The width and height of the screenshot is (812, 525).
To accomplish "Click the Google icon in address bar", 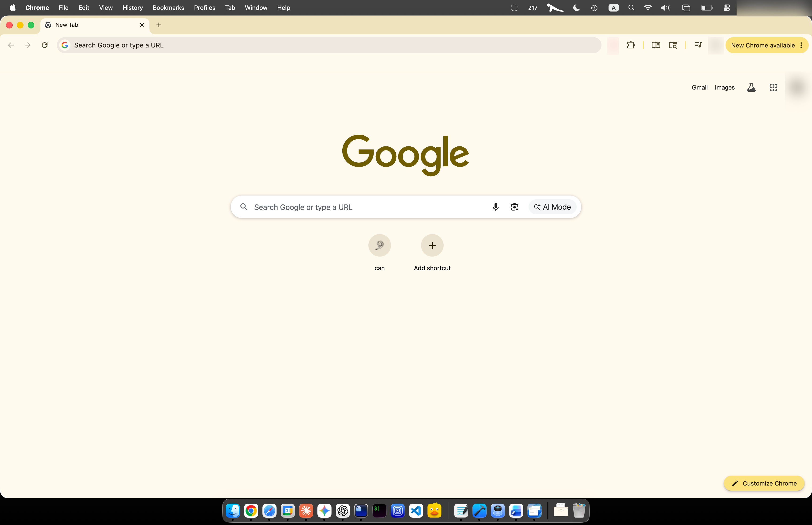I will 65,45.
